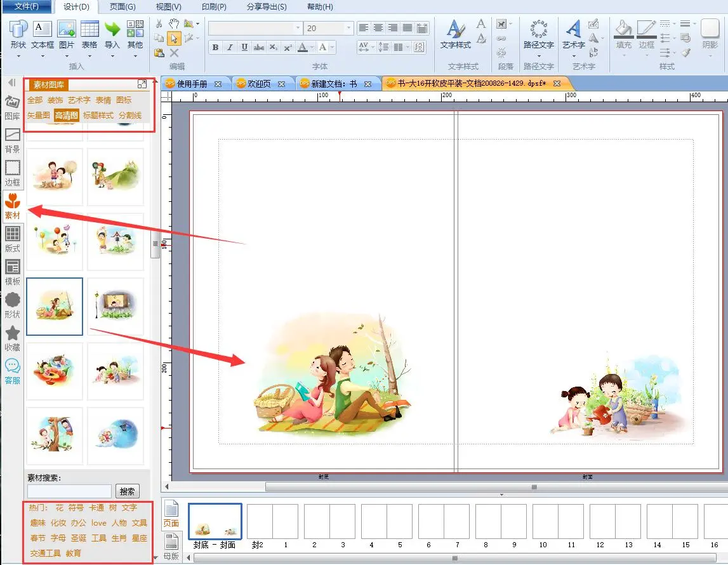Set right text alignment
The width and height of the screenshot is (728, 565).
(393, 29)
